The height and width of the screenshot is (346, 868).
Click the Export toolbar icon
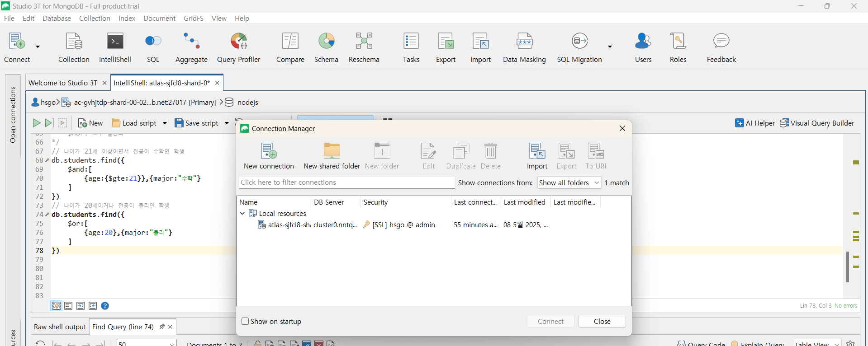(446, 47)
